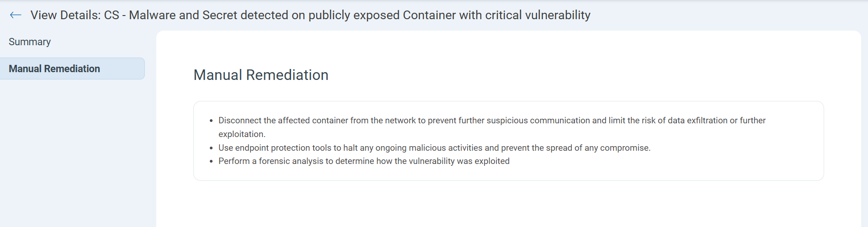Image resolution: width=868 pixels, height=227 pixels.
Task: Click the View Details page title text
Action: 310,15
